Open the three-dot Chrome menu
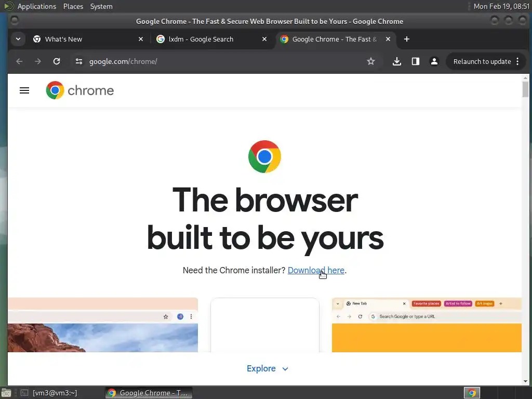The image size is (532, 399). [517, 61]
